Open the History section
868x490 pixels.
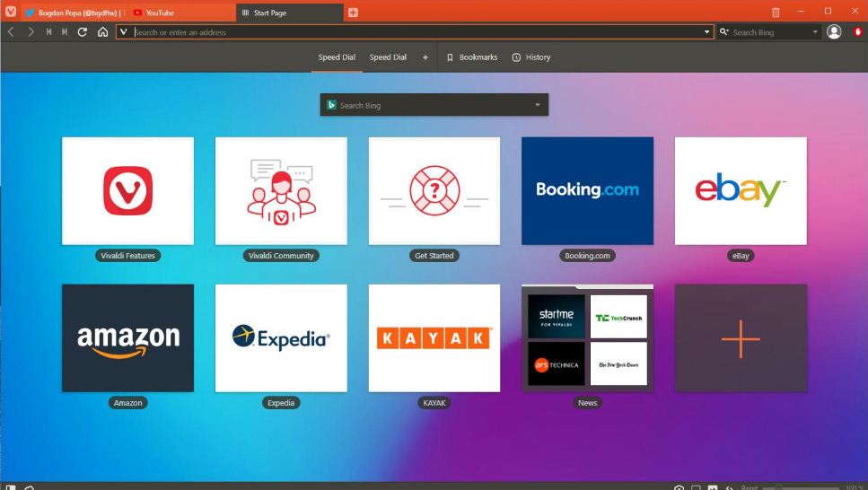pos(531,57)
